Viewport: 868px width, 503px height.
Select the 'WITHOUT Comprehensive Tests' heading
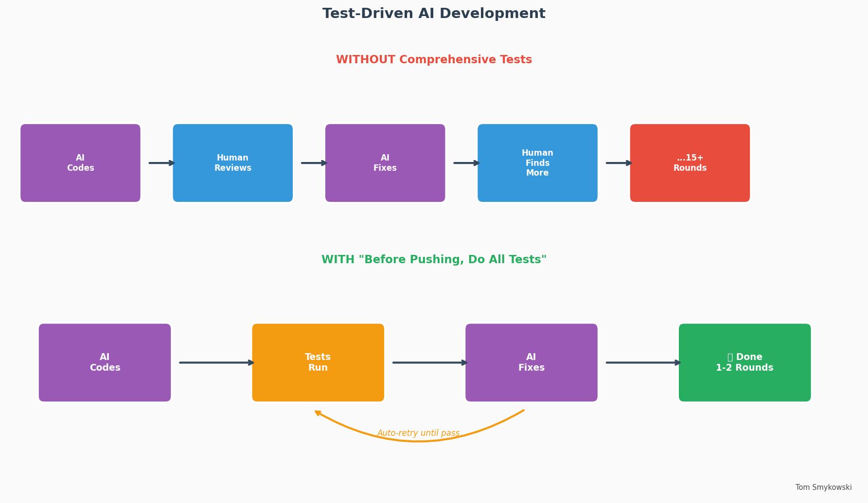click(x=434, y=60)
